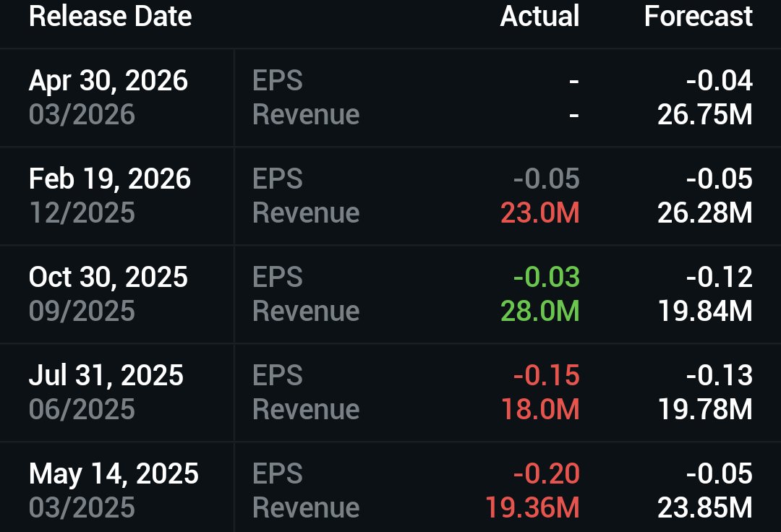Click the 06/2025 fiscal period label
This screenshot has height=532, width=781.
[82, 409]
